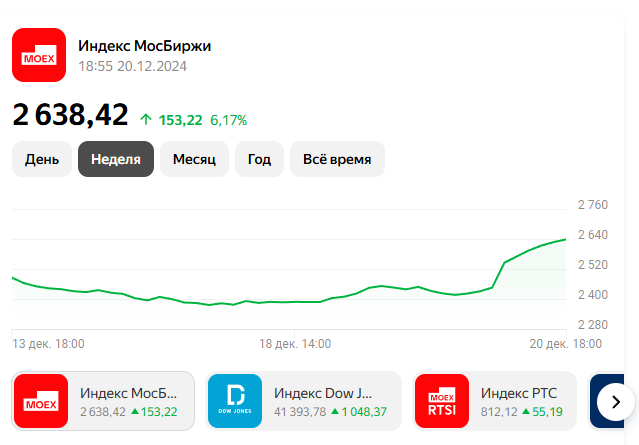Image resolution: width=639 pixels, height=445 pixels.
Task: Click the MOEX icon in the bottom card
Action: pos(41,401)
